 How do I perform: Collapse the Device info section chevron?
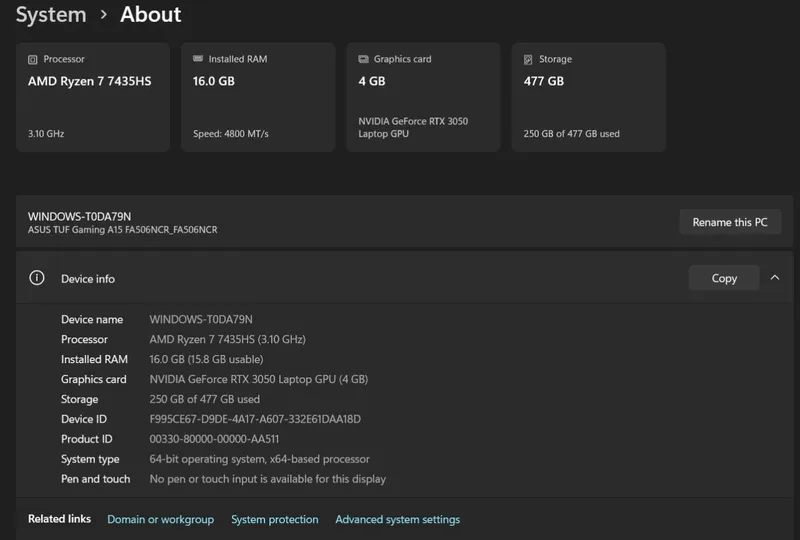pyautogui.click(x=774, y=278)
